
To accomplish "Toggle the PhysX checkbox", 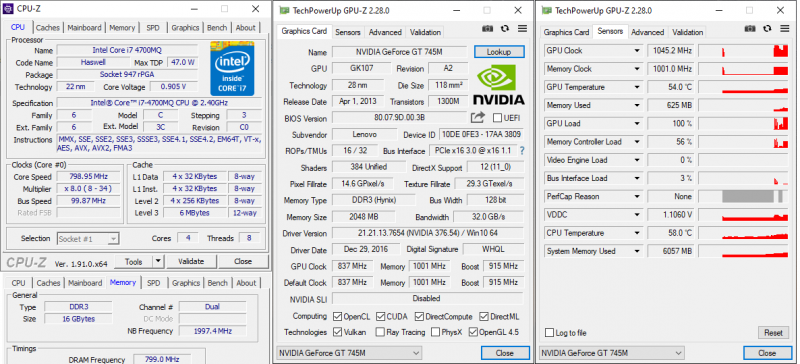I will click(x=435, y=332).
